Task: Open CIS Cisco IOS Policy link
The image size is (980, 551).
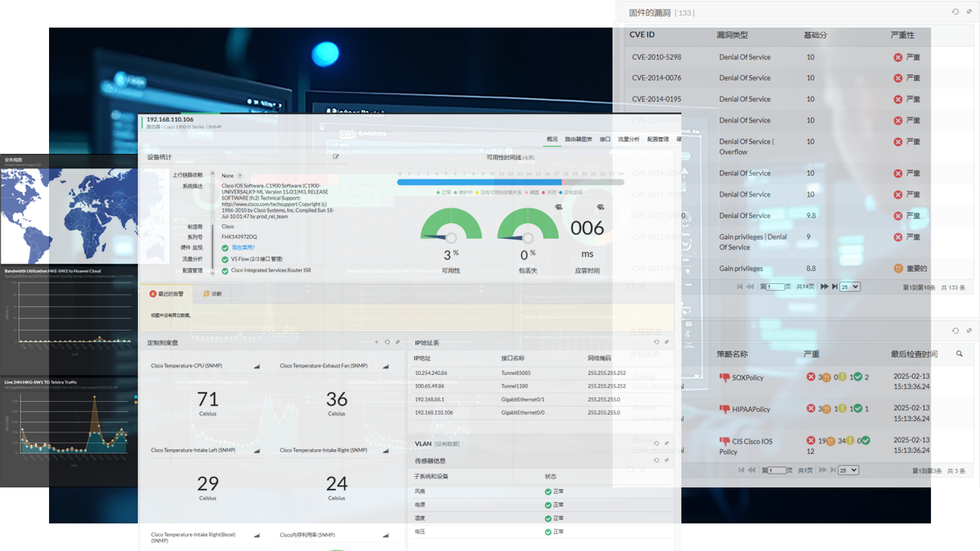Action: (746, 446)
